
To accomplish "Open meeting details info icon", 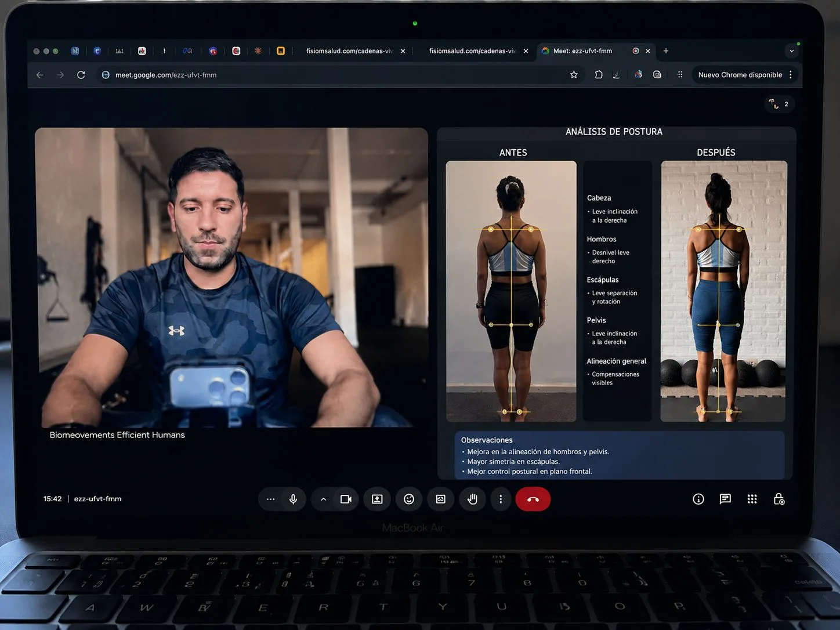I will [698, 499].
